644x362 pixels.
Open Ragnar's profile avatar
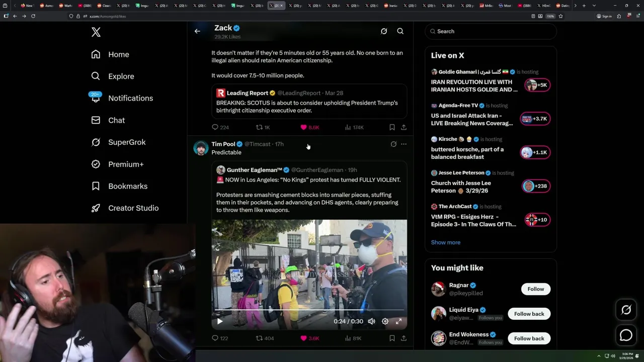[438, 289]
